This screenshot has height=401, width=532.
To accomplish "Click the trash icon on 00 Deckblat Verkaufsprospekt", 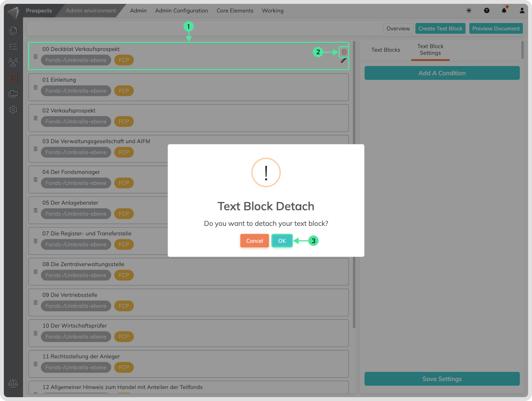I will click(344, 52).
